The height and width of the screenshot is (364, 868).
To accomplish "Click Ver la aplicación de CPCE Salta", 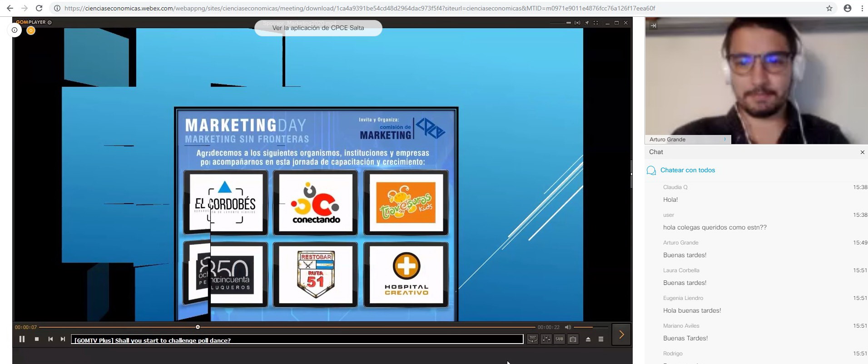I will (x=318, y=28).
